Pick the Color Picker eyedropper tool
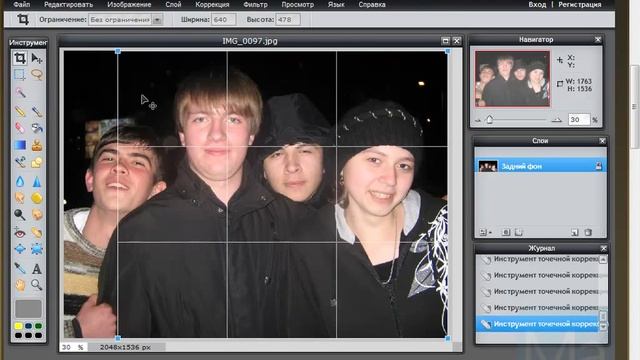Screen dimensions: 640x360 click(x=20, y=268)
